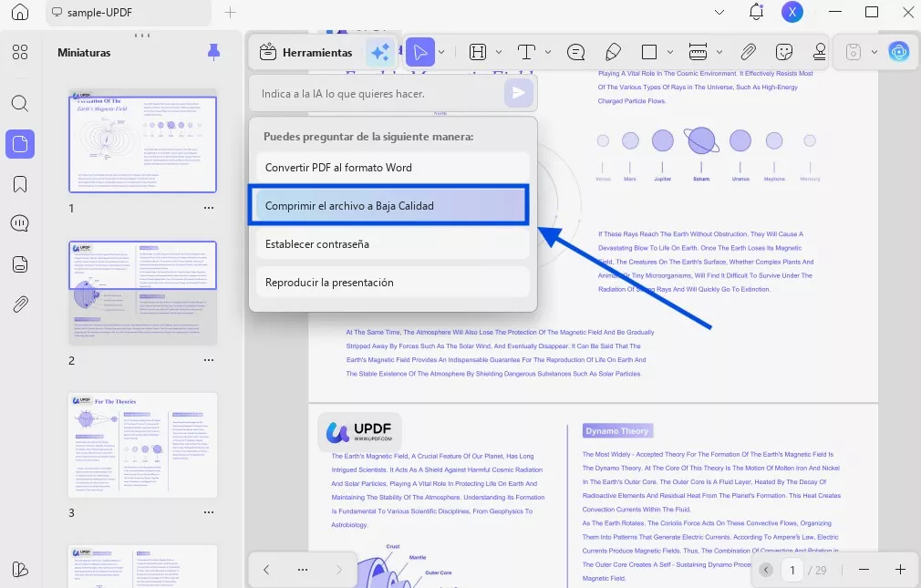Select page 1 thumbnail
The height and width of the screenshot is (588, 921).
[143, 141]
